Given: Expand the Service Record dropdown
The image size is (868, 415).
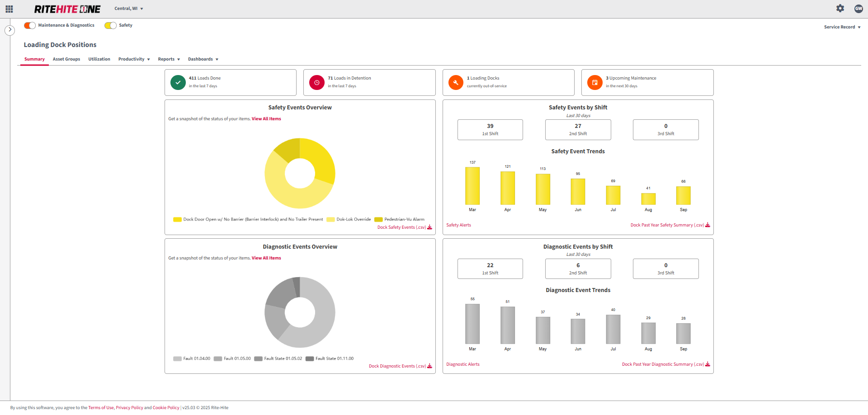Looking at the screenshot, I should tap(842, 27).
